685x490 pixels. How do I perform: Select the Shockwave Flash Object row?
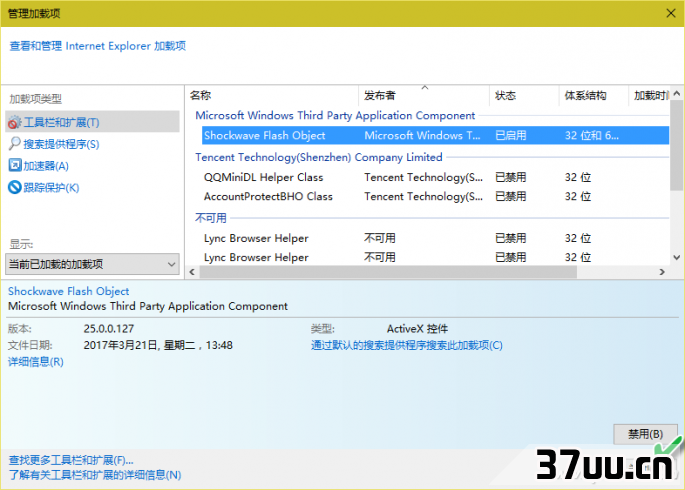click(435, 135)
